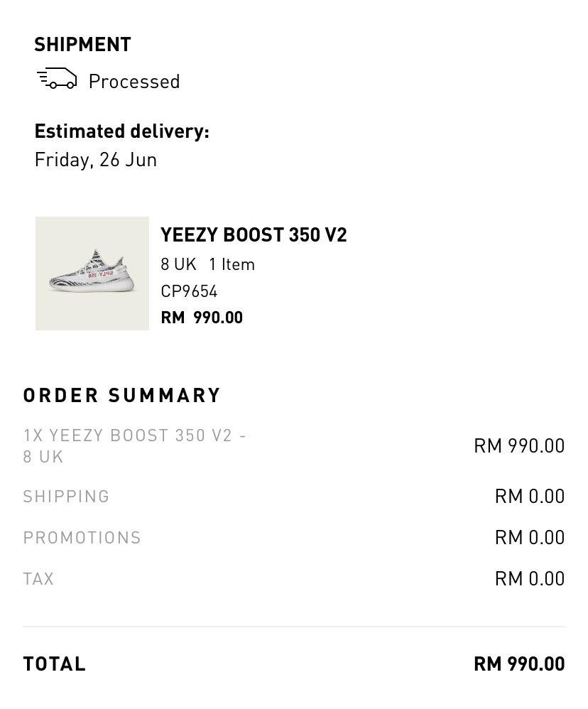Click the TOTAL label
Screen dimensions: 588x709
click(54, 665)
